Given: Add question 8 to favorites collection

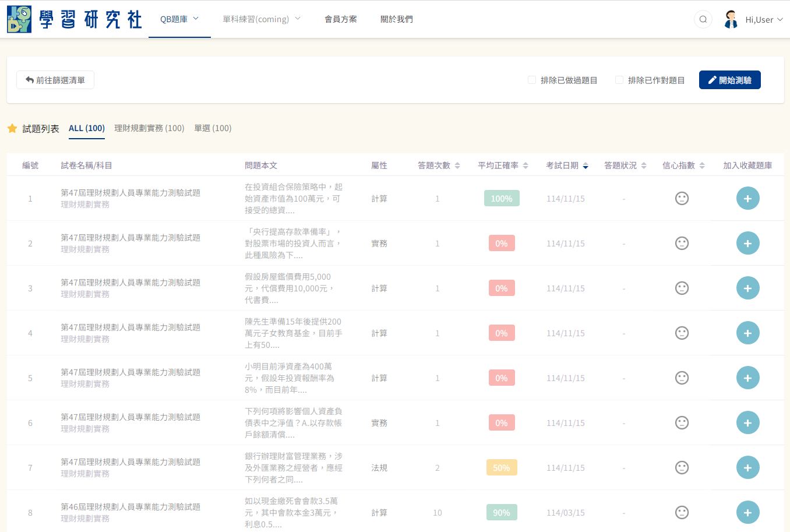Looking at the screenshot, I should (747, 513).
